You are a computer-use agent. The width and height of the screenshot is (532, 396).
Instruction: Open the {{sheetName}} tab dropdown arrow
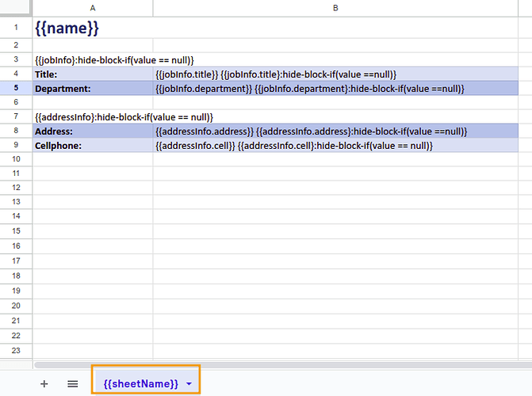pyautogui.click(x=189, y=383)
